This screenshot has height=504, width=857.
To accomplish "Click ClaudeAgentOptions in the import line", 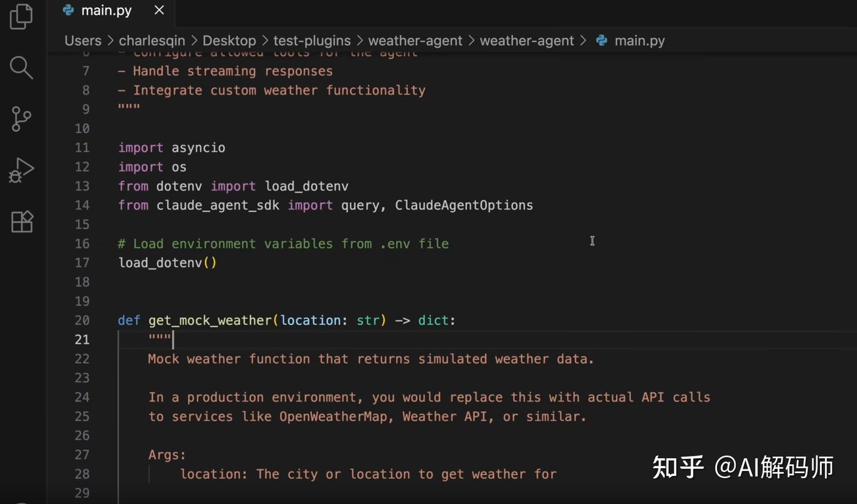I will click(464, 205).
